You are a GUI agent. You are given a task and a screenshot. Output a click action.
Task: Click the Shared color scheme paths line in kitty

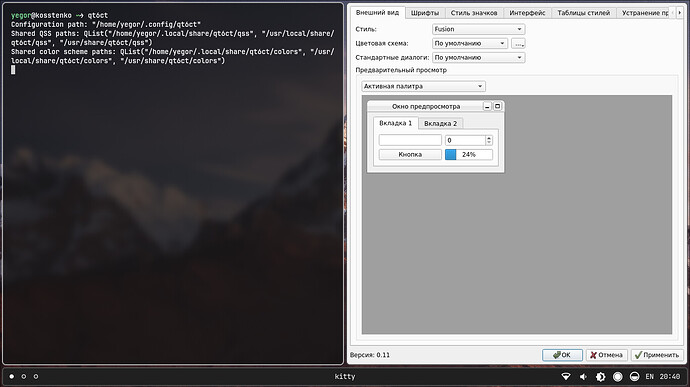pos(172,56)
